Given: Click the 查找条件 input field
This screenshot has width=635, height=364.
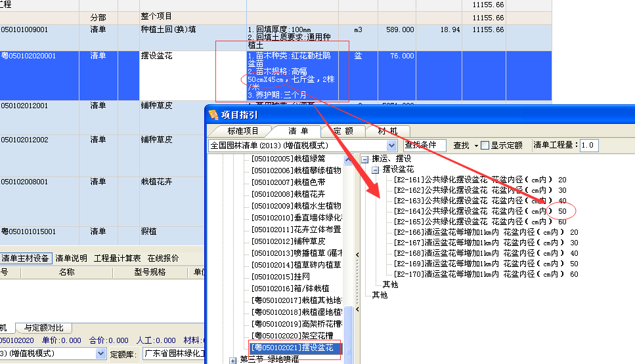Looking at the screenshot, I should [x=425, y=145].
